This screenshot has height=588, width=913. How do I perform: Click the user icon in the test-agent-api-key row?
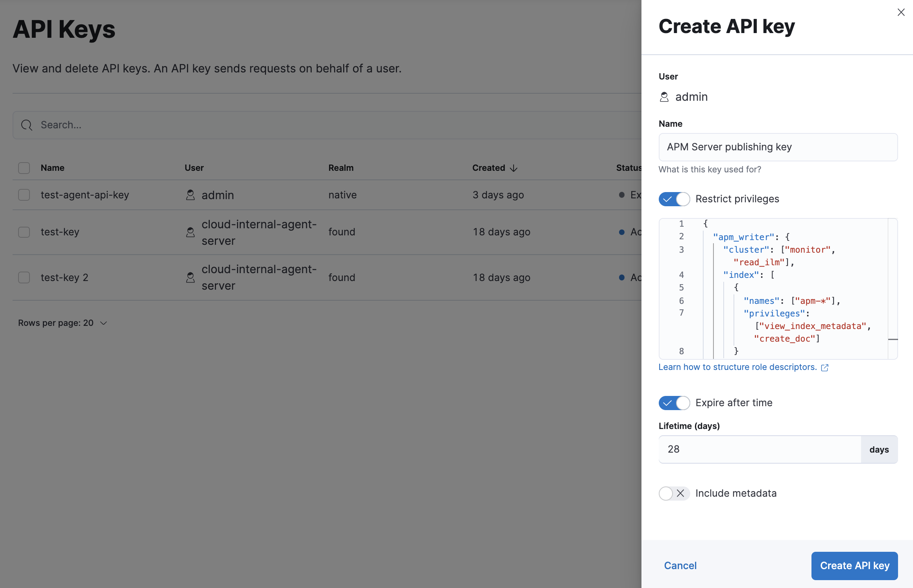click(x=190, y=195)
